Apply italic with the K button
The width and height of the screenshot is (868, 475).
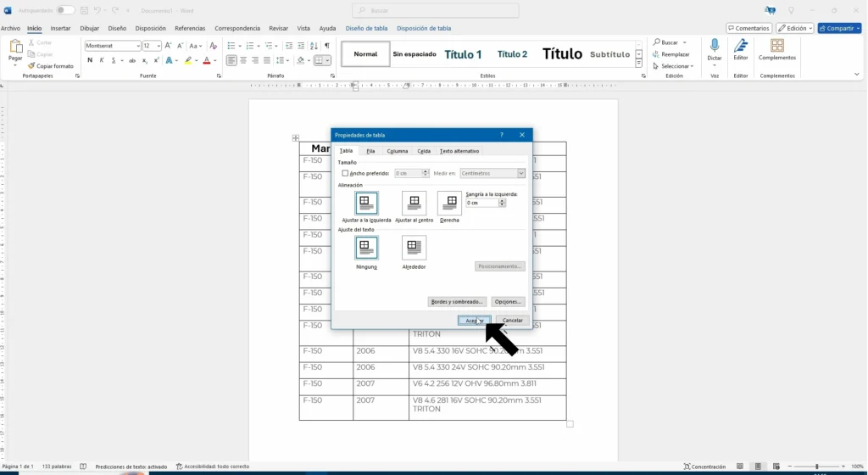102,60
